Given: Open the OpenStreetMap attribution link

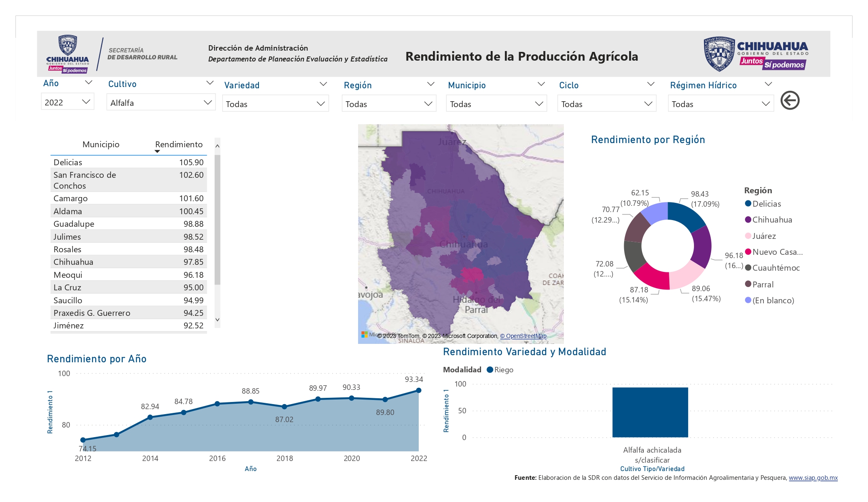Looking at the screenshot, I should [x=523, y=336].
